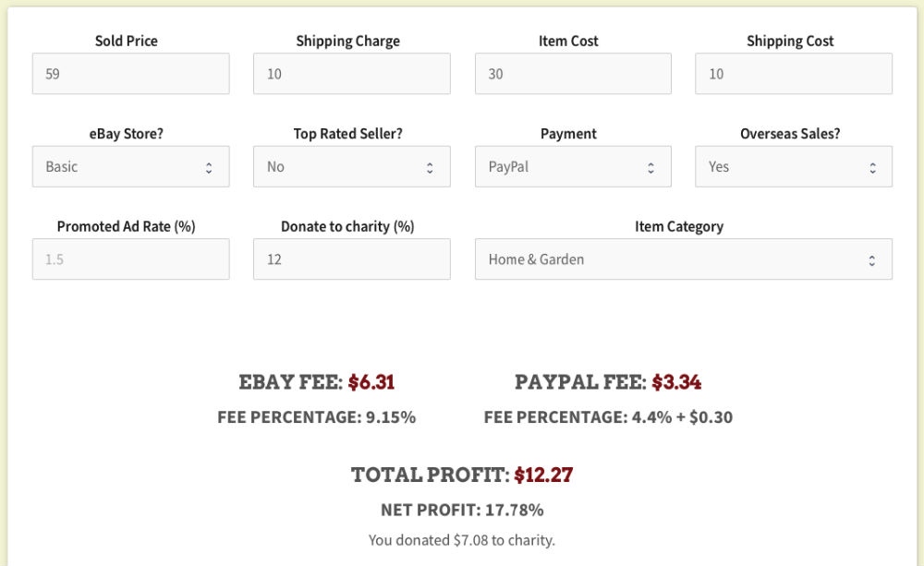Open the Payment dropdown showing PayPal
Image resolution: width=924 pixels, height=566 pixels.
tap(573, 166)
